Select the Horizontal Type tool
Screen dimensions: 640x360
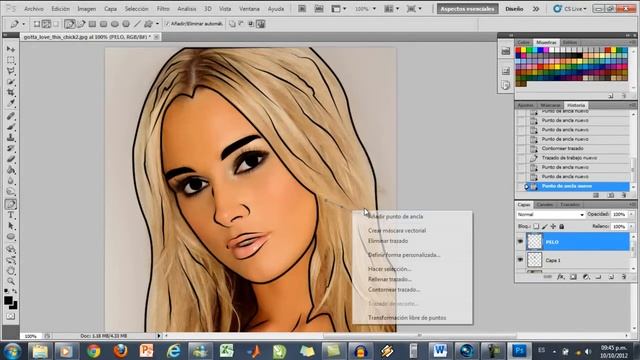click(x=11, y=215)
